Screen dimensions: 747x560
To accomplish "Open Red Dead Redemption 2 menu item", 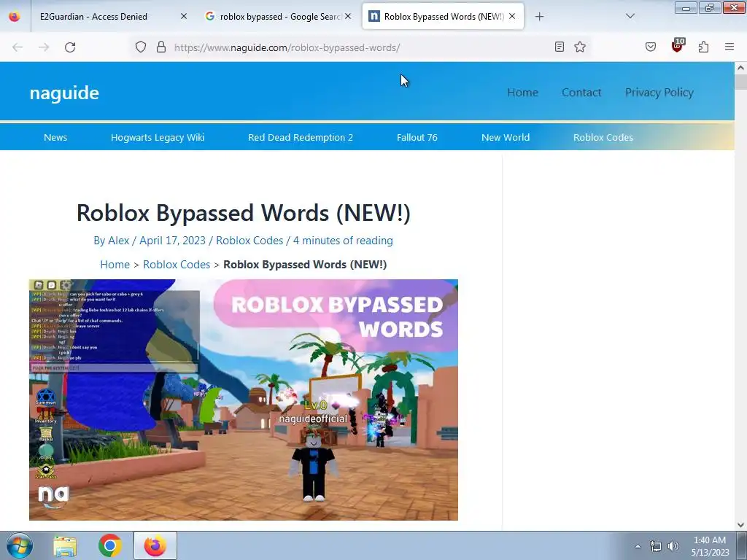I will pos(301,137).
